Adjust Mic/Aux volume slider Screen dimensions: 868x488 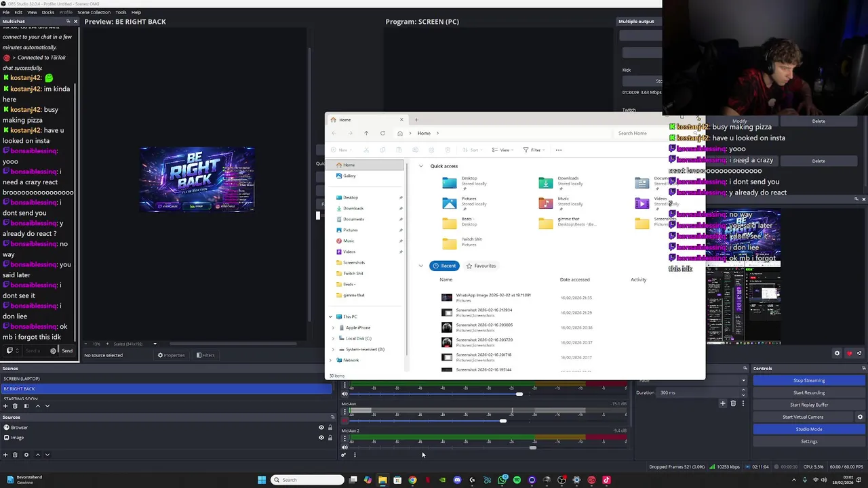(502, 421)
